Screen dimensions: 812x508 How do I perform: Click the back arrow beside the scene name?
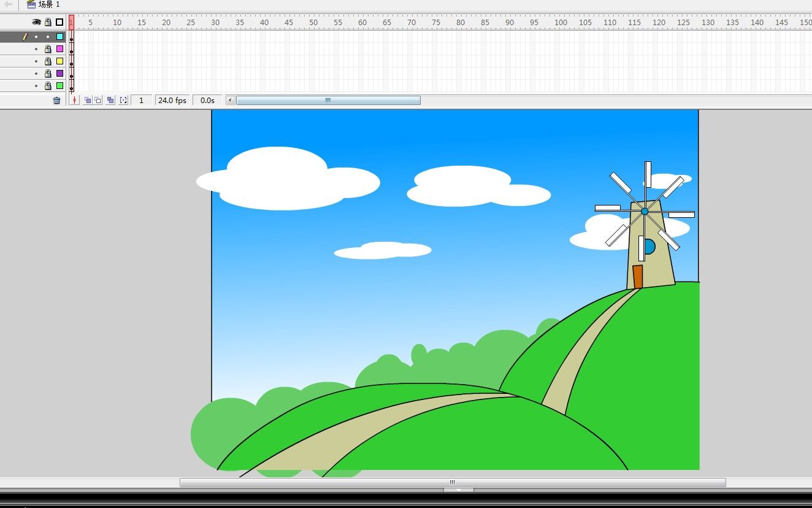[x=9, y=4]
